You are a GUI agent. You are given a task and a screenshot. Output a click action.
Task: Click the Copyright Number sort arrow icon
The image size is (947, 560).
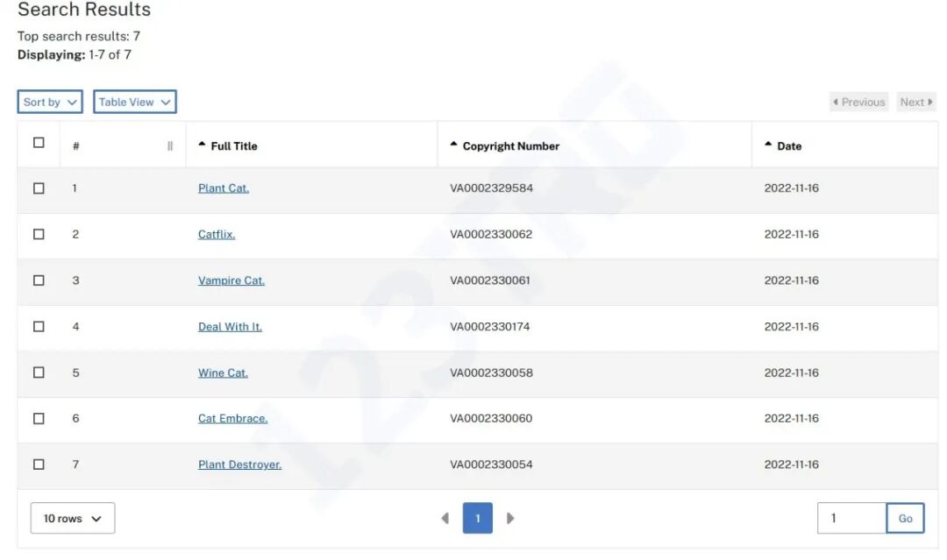pyautogui.click(x=454, y=145)
